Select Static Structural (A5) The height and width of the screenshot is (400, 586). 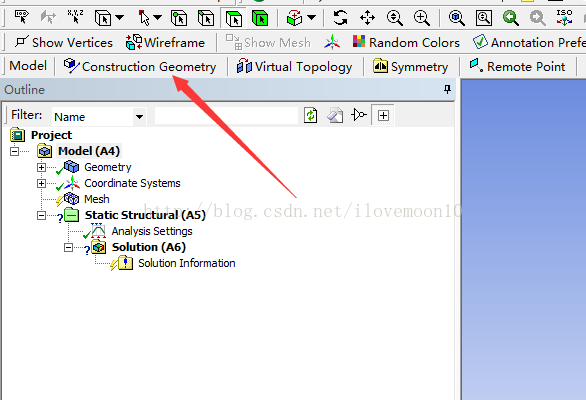(145, 215)
